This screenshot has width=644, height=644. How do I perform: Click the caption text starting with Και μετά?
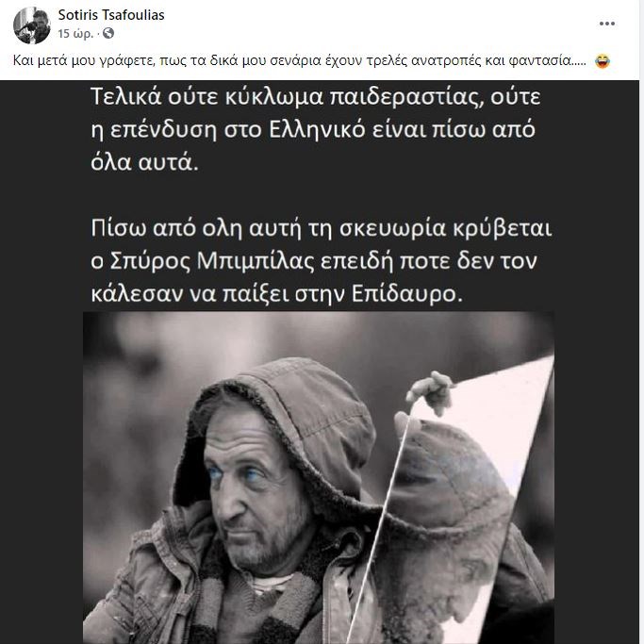tap(300, 60)
